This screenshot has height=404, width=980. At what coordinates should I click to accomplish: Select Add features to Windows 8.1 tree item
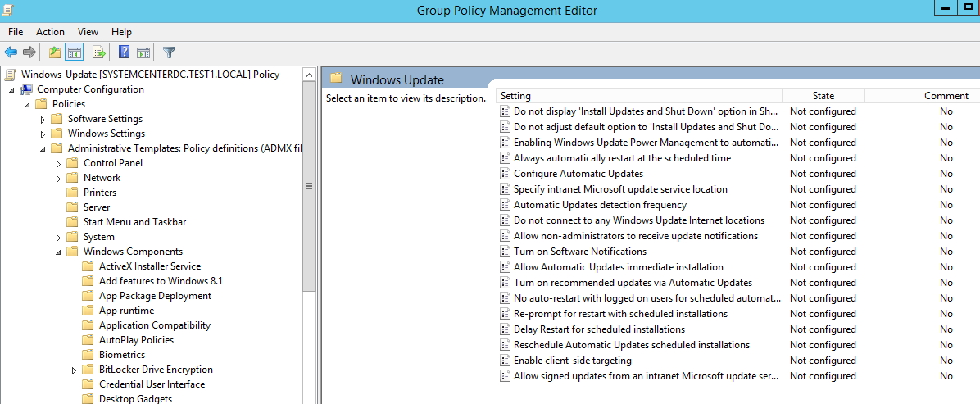pyautogui.click(x=161, y=281)
